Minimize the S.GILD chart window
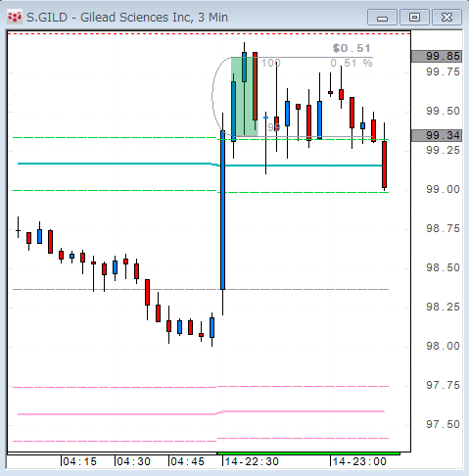The image size is (469, 476). pos(382,18)
